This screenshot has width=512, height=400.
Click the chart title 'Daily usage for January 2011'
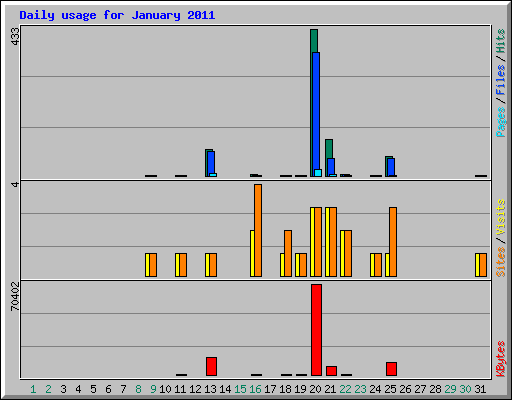click(x=117, y=15)
